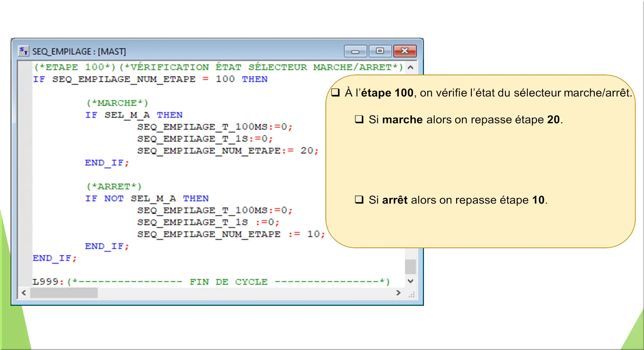
Task: Click the outermost END_IF; line
Action: tap(55, 258)
